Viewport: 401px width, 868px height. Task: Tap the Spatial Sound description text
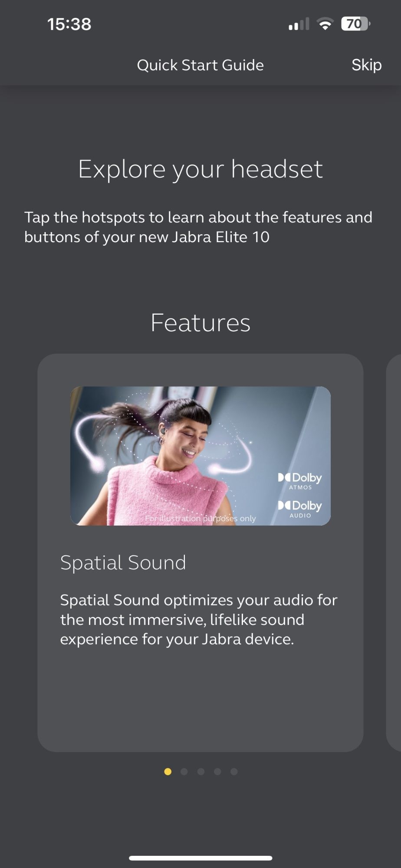pos(199,619)
